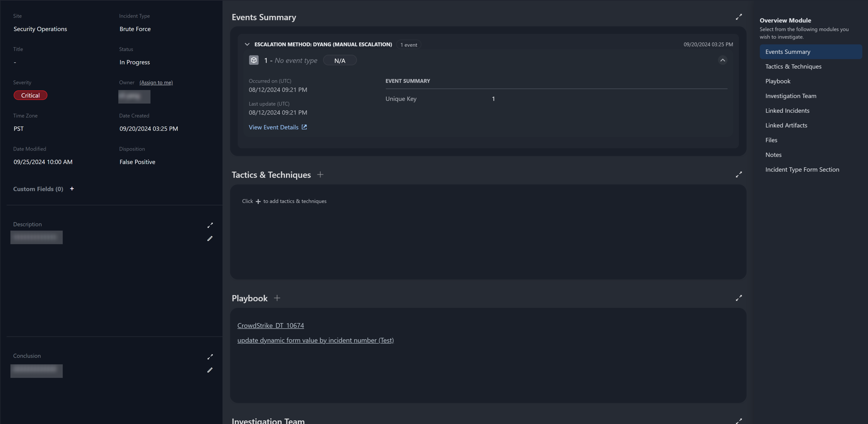
Task: Expand the Events Summary section fullscreen
Action: pyautogui.click(x=739, y=17)
